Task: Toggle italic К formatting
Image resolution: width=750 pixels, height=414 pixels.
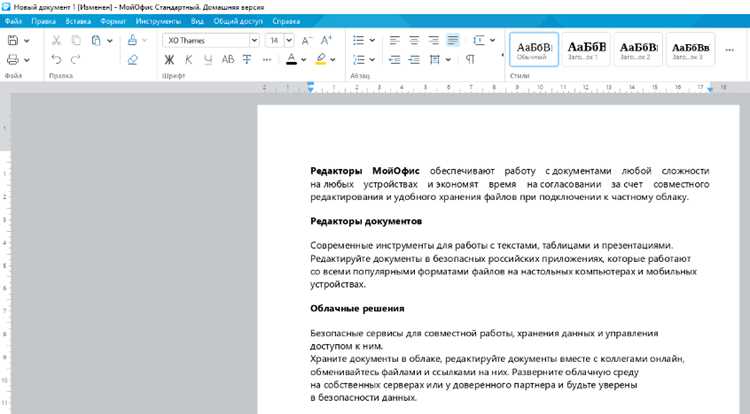Action: pos(188,60)
